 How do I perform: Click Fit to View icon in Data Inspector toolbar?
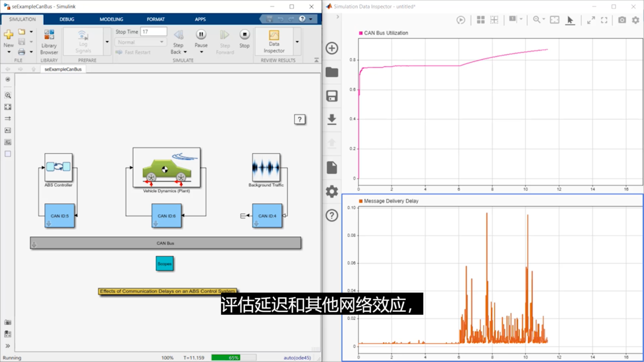555,20
